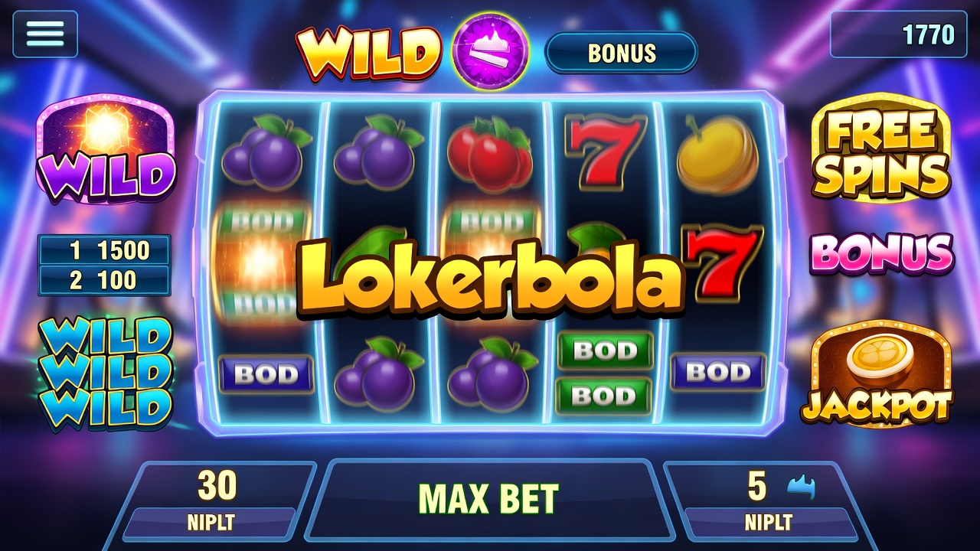Click the pink BONUS label on right

tap(882, 254)
